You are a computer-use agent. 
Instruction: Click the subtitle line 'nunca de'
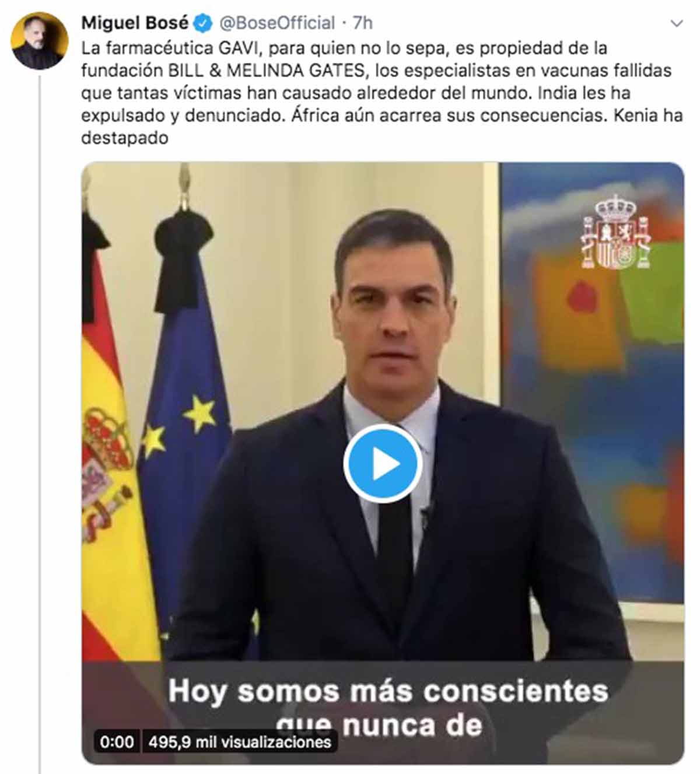[412, 726]
